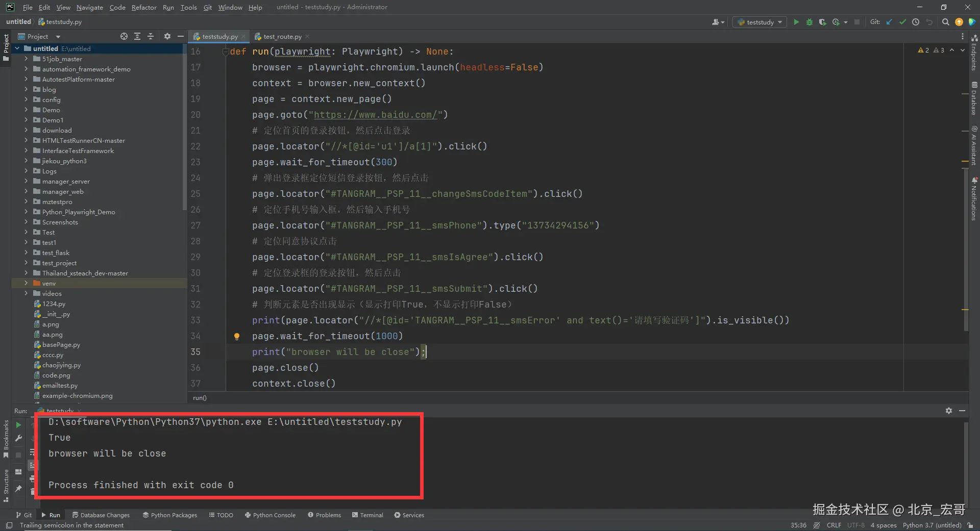Select the chaojiying.py file in tree
This screenshot has height=531, width=980.
coord(61,365)
